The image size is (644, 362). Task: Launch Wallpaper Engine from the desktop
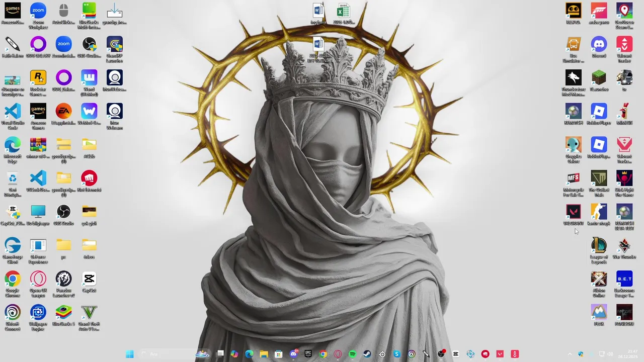pyautogui.click(x=38, y=318)
